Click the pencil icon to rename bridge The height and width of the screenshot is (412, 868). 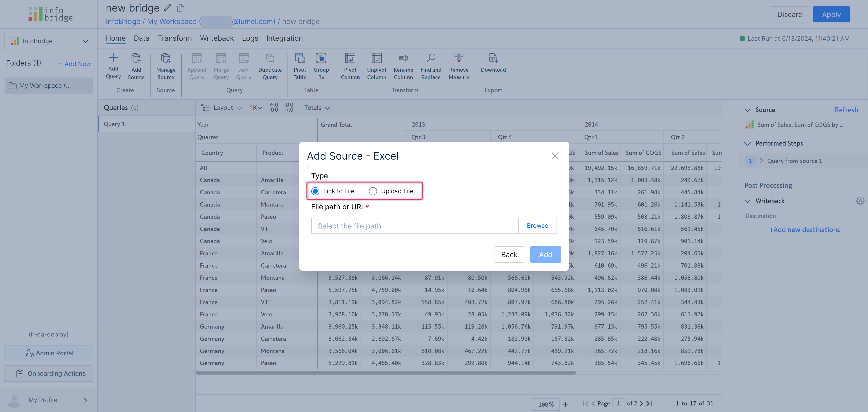point(167,8)
